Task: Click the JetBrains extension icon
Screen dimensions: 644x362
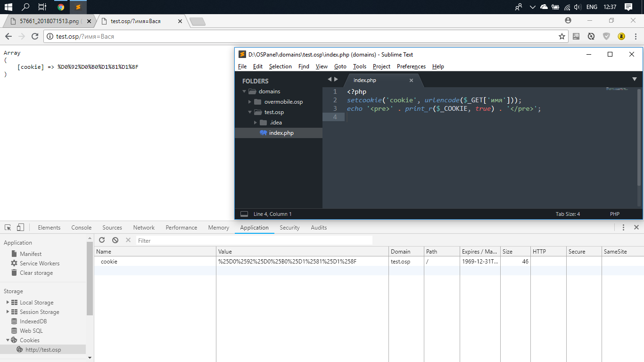Action: [576, 36]
